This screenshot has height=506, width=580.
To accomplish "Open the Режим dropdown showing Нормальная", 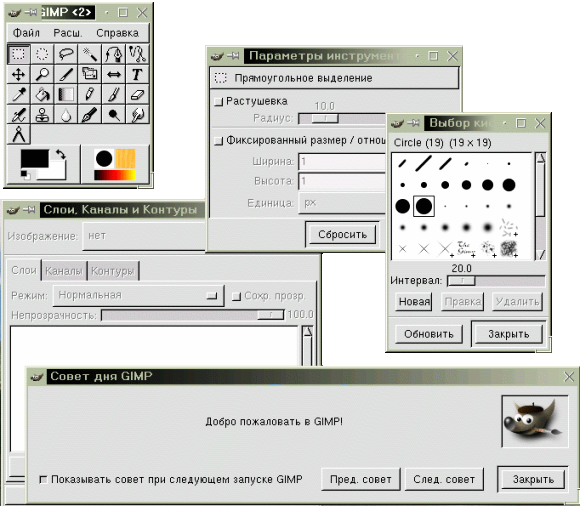I will tap(138, 295).
